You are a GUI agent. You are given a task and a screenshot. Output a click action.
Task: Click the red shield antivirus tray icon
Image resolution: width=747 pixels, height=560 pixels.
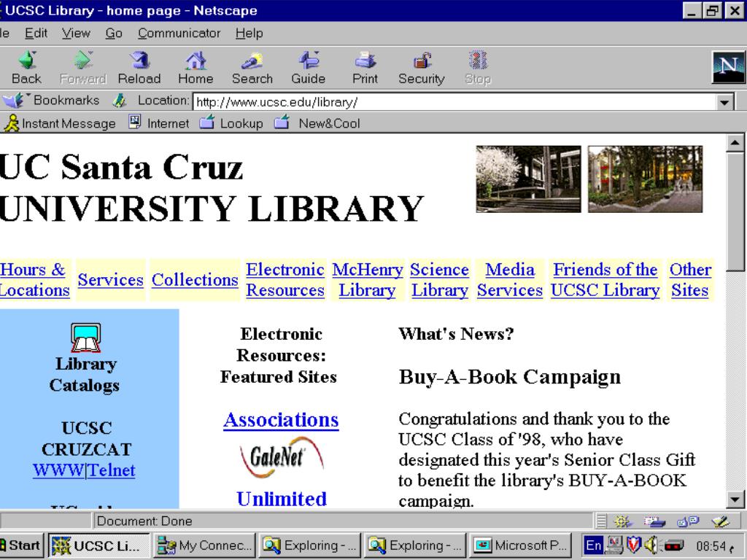click(634, 545)
